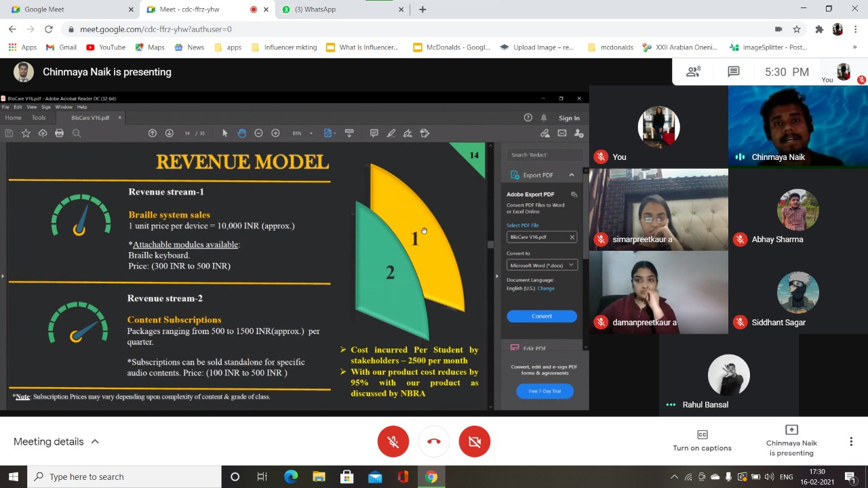
Task: Unmute the microphone in Meet
Action: [x=393, y=442]
